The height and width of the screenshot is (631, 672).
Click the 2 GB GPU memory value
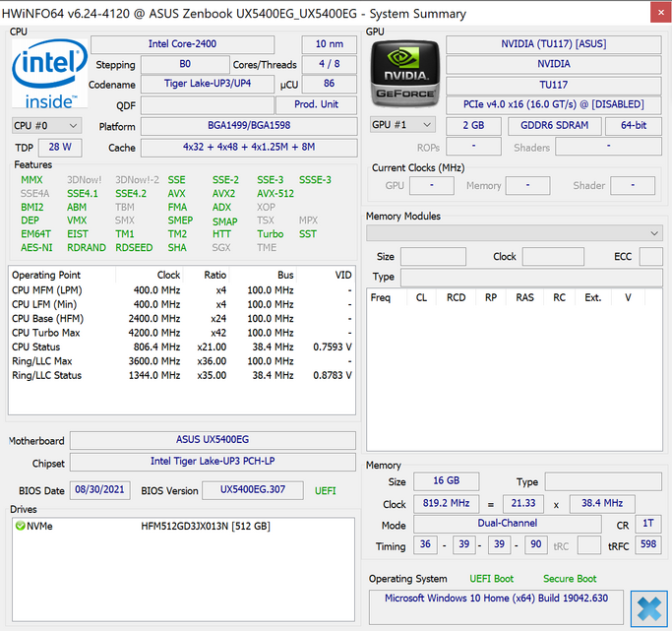pyautogui.click(x=473, y=126)
